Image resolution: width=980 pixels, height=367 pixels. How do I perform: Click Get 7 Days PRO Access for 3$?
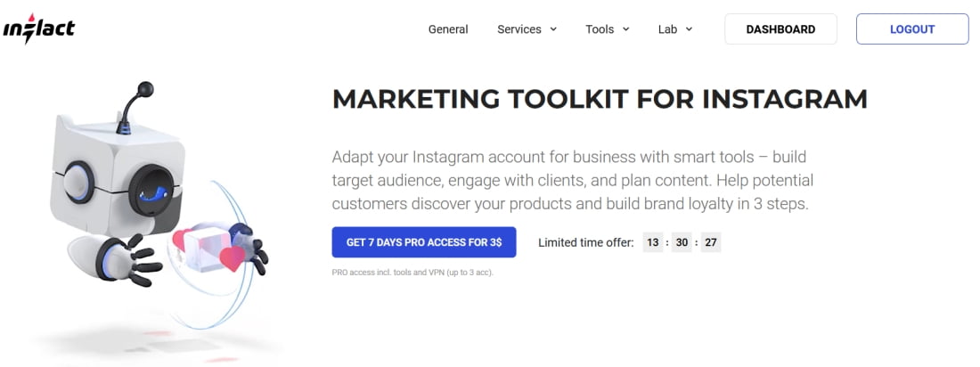pos(424,242)
